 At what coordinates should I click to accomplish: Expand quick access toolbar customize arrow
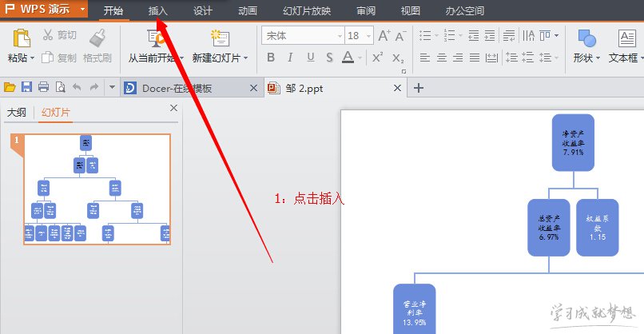click(112, 87)
